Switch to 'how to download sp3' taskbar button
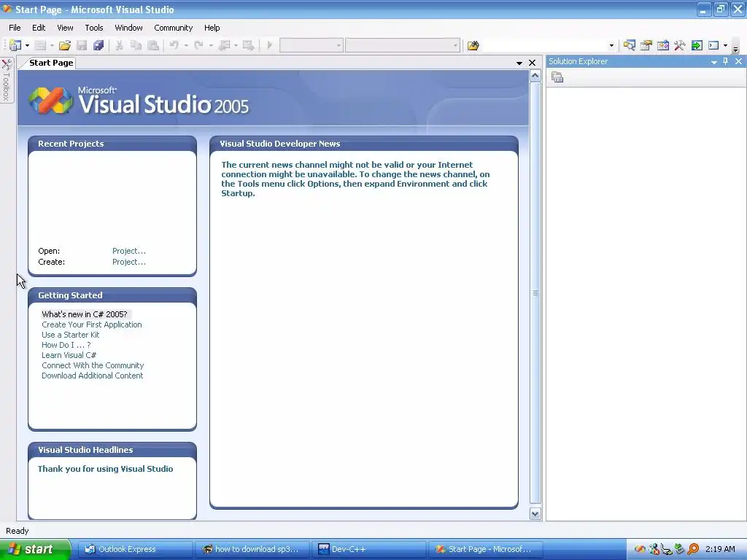This screenshot has height=560, width=747. pyautogui.click(x=252, y=549)
